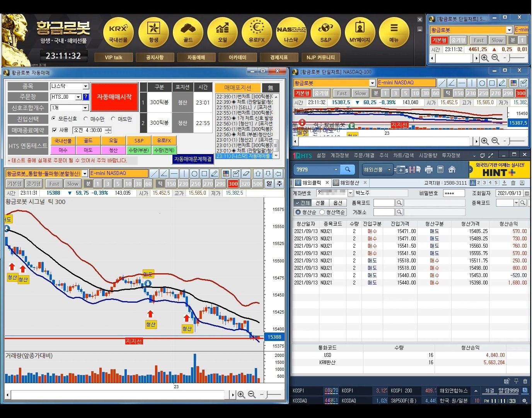Open the 오일 market icon
This screenshot has width=532, height=418.
pos(222,32)
